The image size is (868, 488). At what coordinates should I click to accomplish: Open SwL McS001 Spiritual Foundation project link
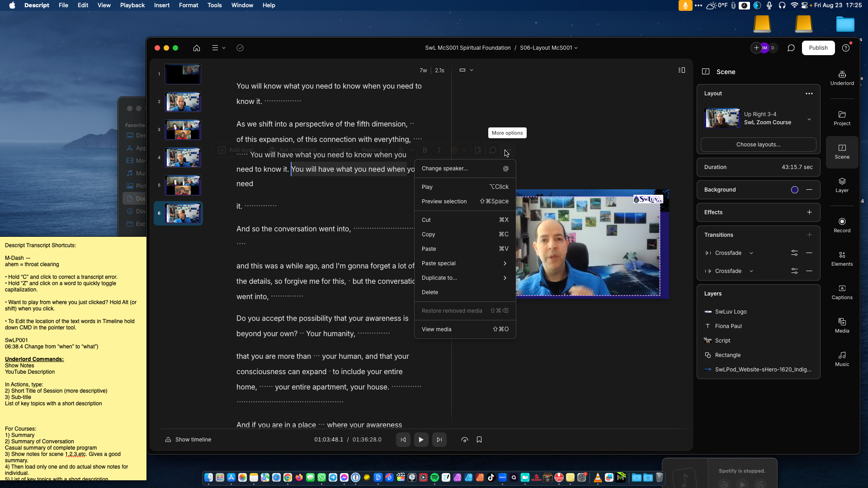tap(467, 48)
